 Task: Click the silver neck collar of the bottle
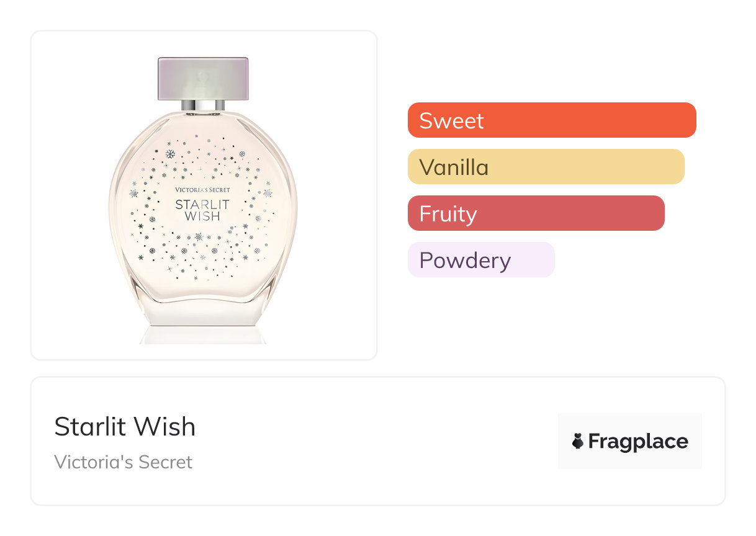203,104
